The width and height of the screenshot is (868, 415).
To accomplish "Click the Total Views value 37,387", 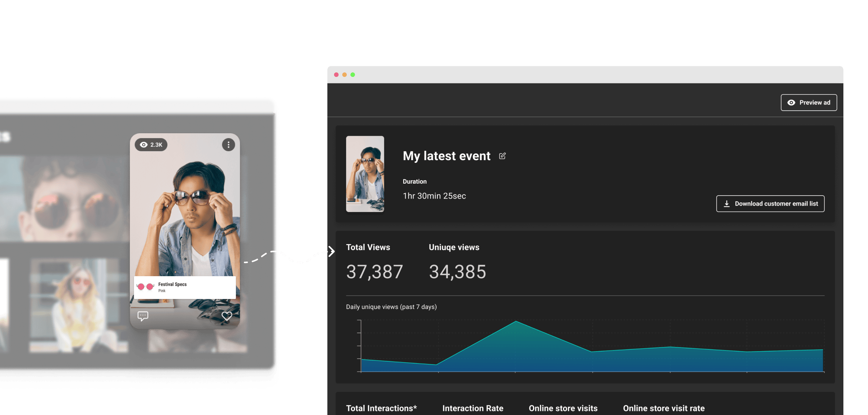I will [374, 272].
